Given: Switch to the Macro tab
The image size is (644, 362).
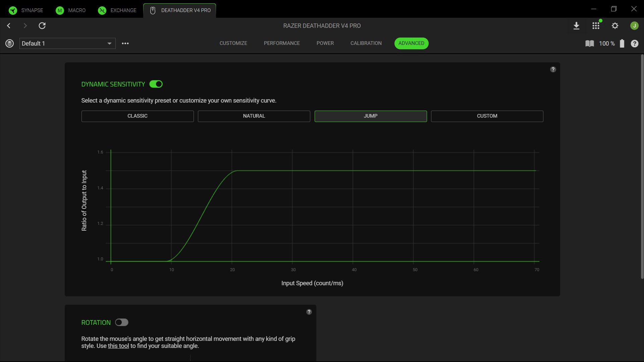Looking at the screenshot, I should pos(70,10).
